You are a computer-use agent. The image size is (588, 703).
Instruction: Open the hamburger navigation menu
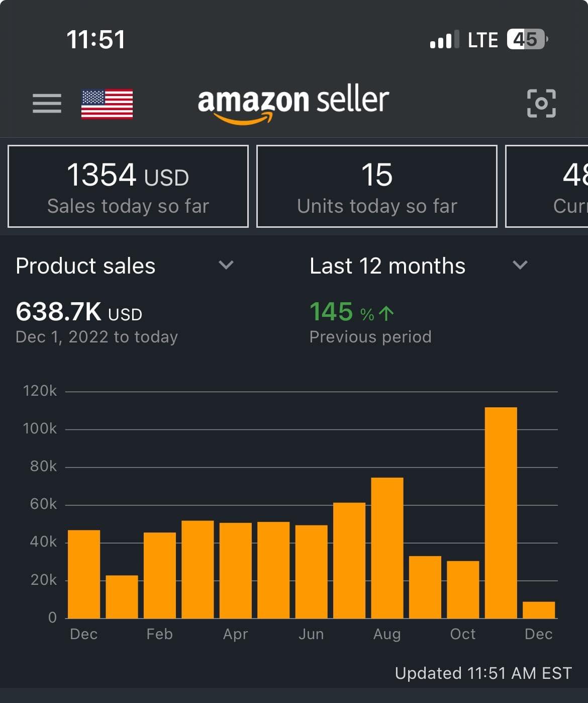click(x=47, y=104)
